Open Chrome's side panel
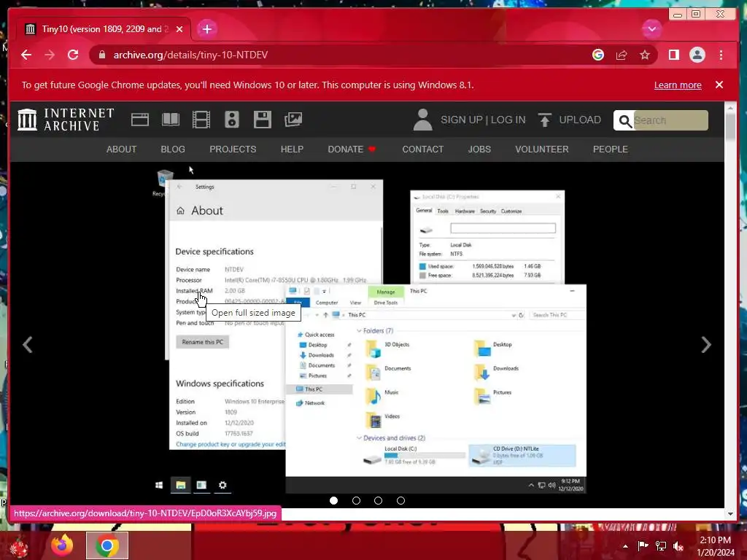The width and height of the screenshot is (747, 560). point(673,55)
